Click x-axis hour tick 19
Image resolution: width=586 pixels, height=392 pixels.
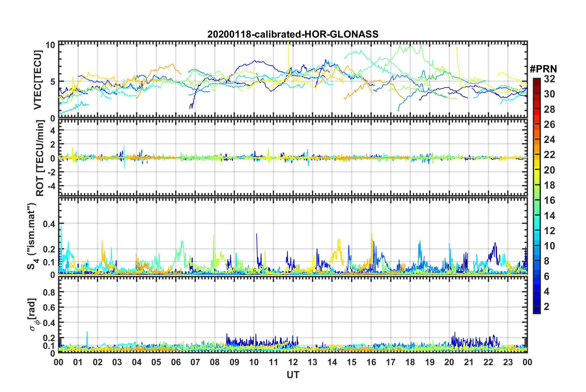[430, 362]
